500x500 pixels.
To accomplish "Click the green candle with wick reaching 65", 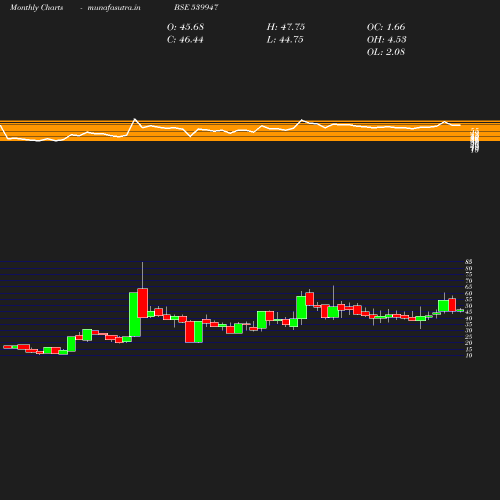I will click(x=333, y=312).
